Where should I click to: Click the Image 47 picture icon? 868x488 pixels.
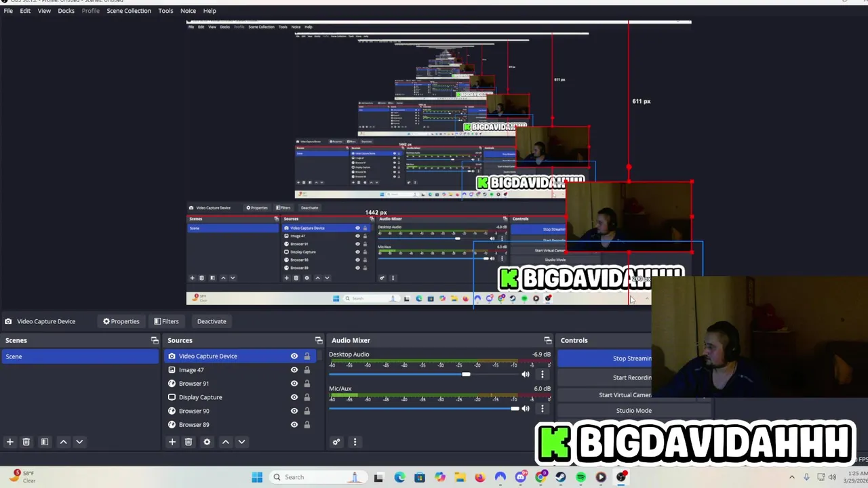pos(172,370)
